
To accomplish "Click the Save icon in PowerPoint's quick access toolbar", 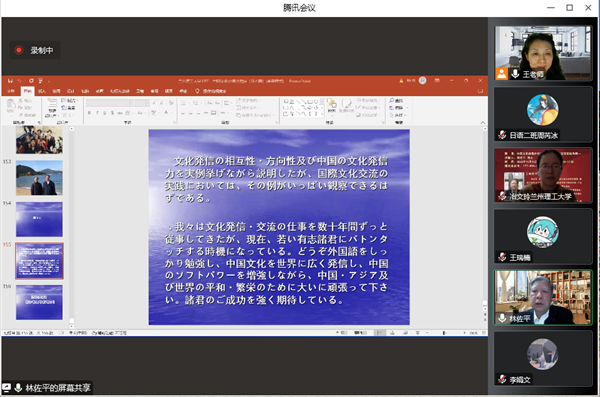I will tap(10, 81).
